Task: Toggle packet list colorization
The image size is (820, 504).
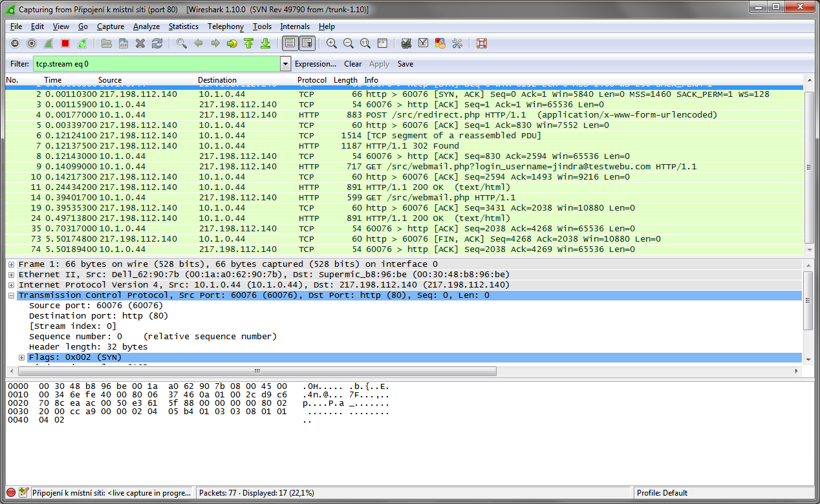Action: [290, 43]
